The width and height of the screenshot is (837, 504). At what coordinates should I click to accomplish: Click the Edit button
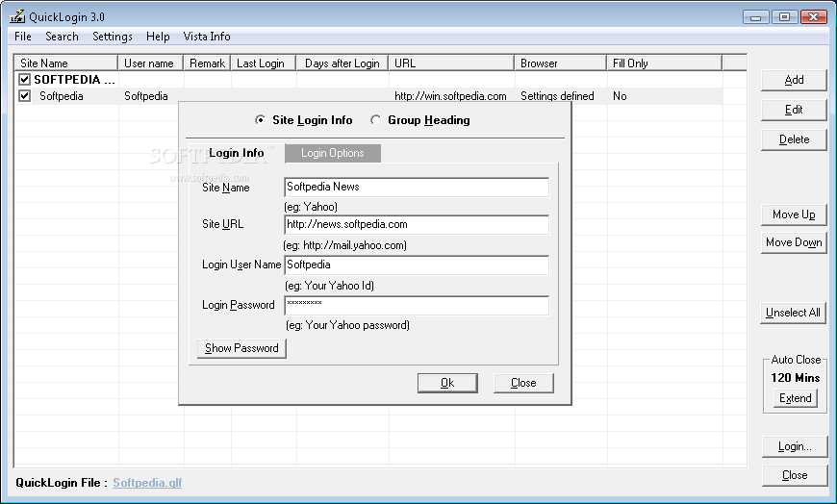[794, 110]
